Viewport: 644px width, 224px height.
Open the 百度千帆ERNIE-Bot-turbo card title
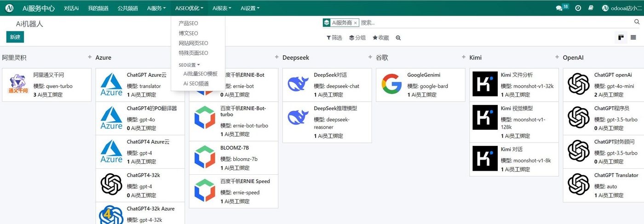(x=243, y=111)
